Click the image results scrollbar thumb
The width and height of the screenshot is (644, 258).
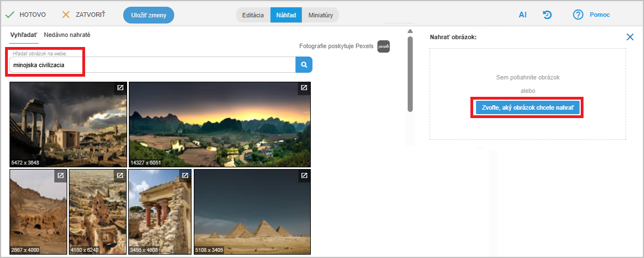point(410,74)
